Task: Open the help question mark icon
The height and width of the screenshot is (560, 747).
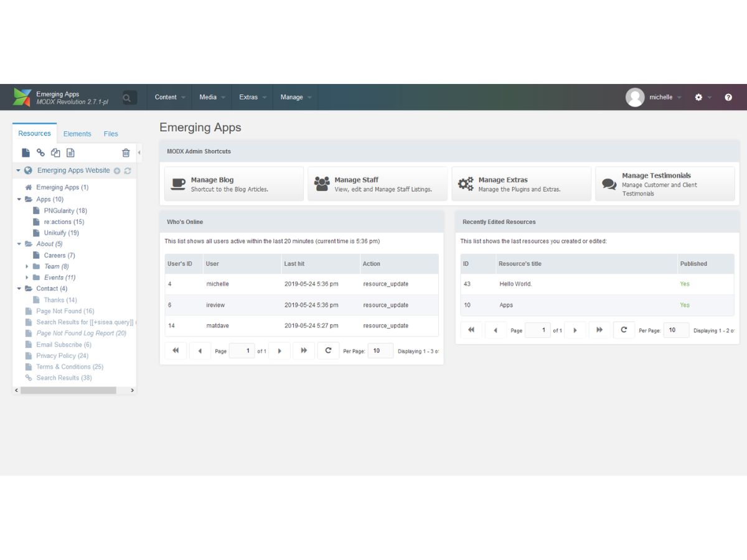Action: coord(728,97)
